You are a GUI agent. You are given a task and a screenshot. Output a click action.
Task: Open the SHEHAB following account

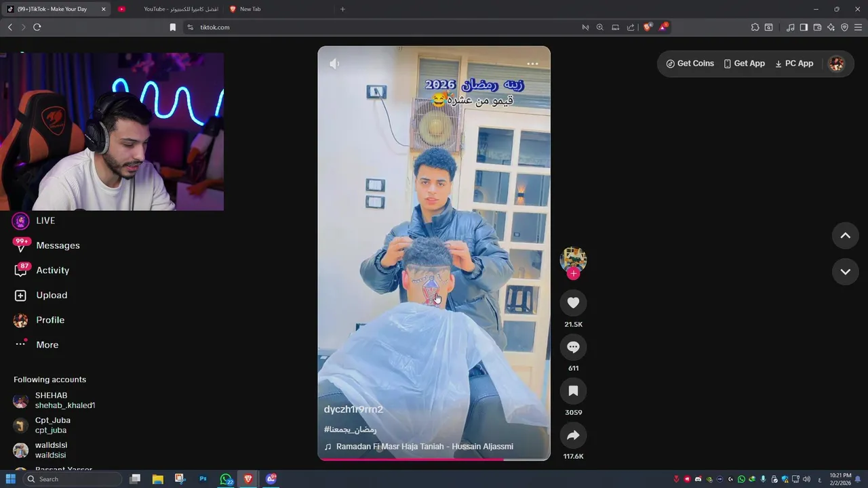(x=54, y=401)
